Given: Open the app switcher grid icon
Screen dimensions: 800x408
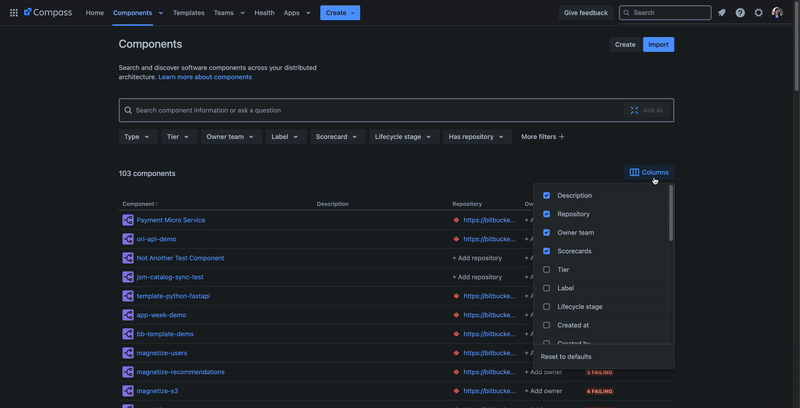Looking at the screenshot, I should point(14,13).
